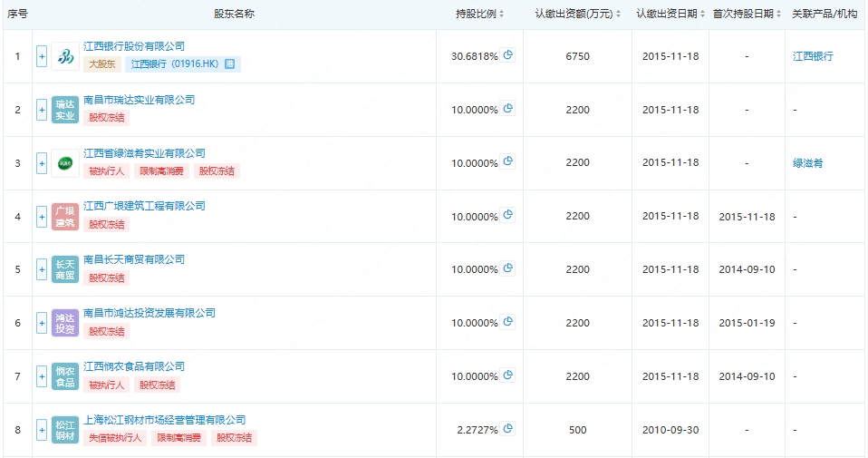Expand the 南昌市鸿达投资发展有限公司 row

coord(42,323)
